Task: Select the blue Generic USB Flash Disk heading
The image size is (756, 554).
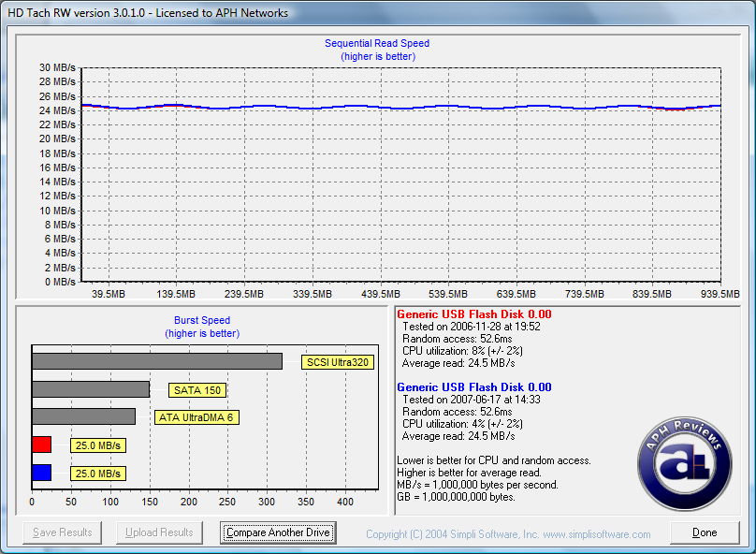Action: 473,387
